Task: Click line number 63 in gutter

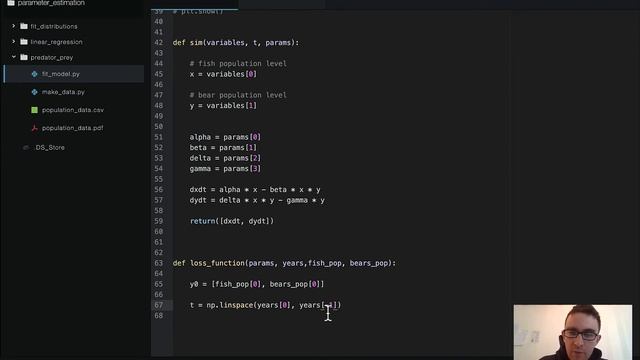Action: click(158, 263)
